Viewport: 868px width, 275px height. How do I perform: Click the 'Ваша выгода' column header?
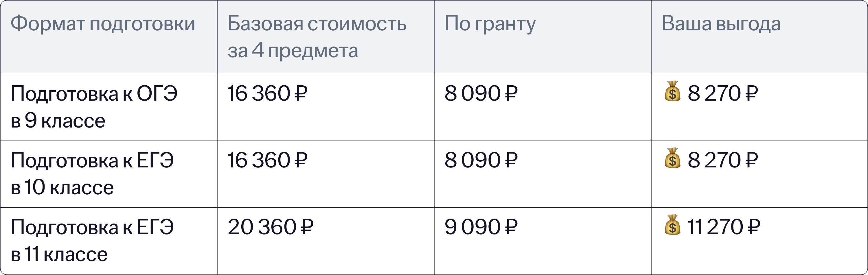click(x=721, y=23)
